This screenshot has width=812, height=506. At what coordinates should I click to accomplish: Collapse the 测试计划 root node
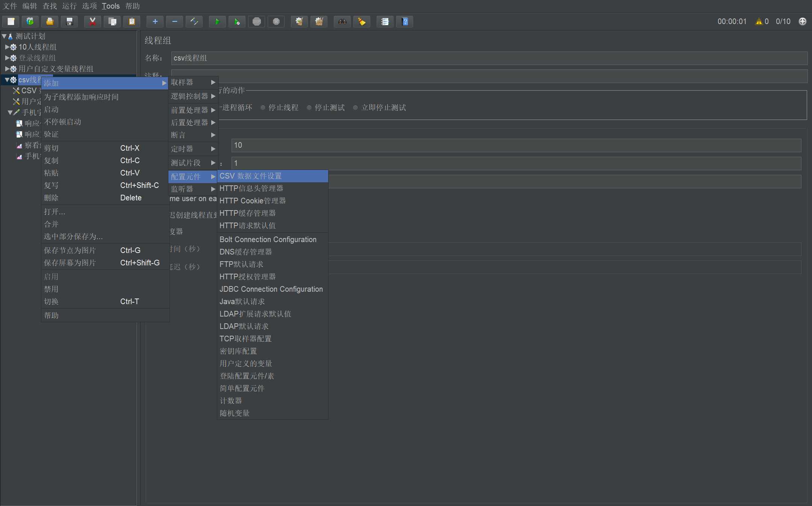point(4,36)
